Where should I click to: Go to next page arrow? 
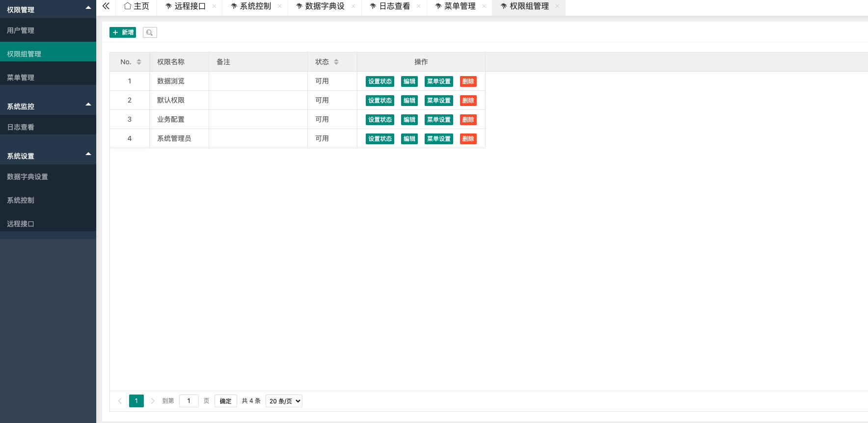click(153, 401)
